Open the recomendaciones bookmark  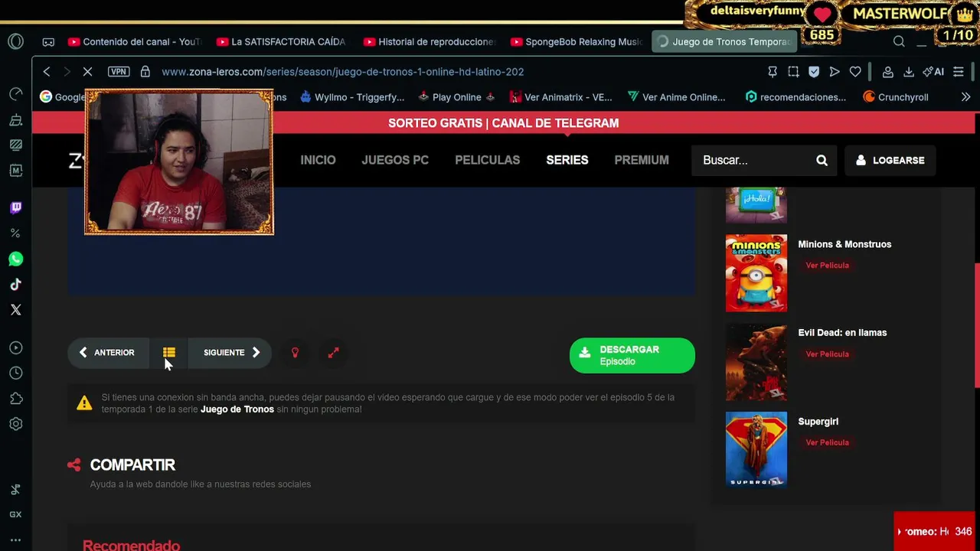[x=796, y=97]
